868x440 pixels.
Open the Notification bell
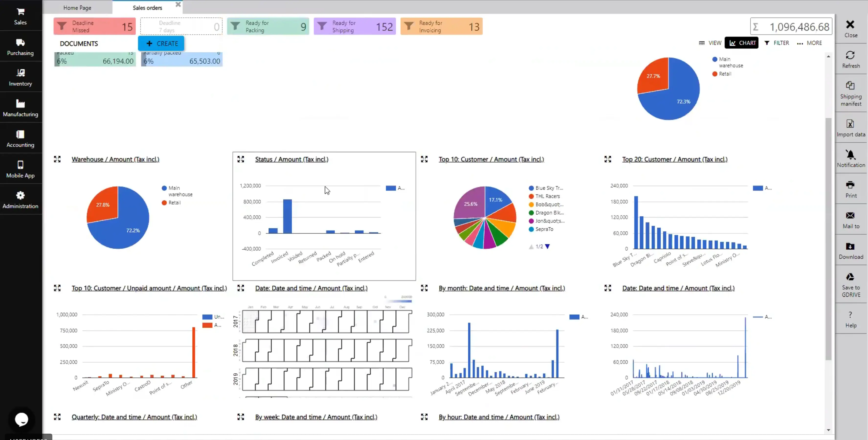click(850, 154)
